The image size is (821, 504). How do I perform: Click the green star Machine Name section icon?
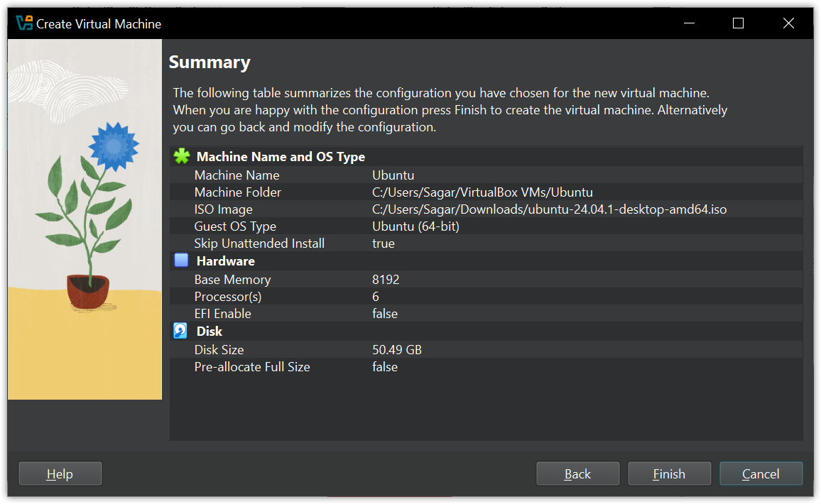click(x=182, y=156)
